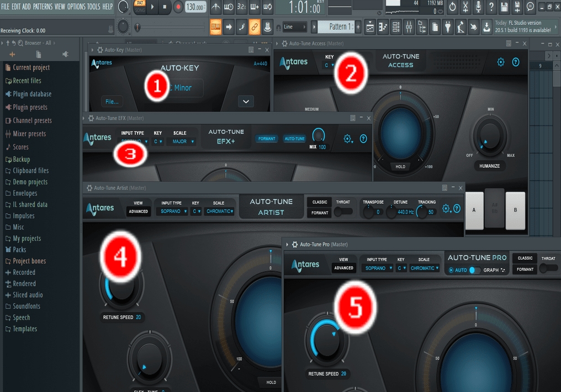Open Auto-Tune Access settings gear
The image size is (561, 392).
coord(500,62)
